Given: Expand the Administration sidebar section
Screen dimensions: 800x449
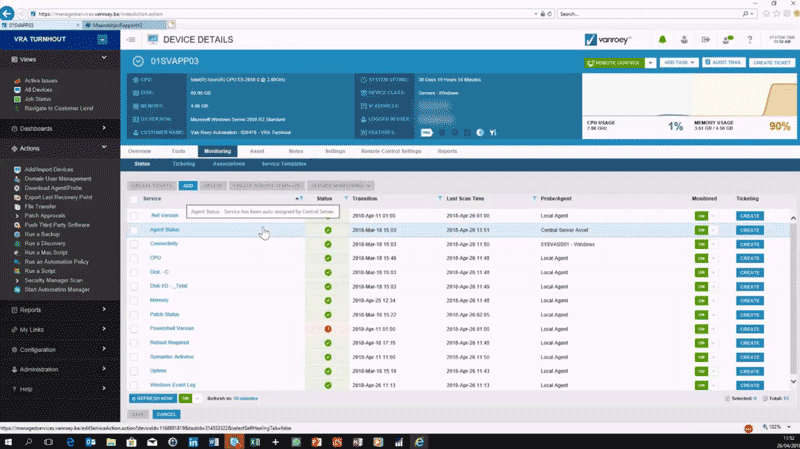Looking at the screenshot, I should pos(104,369).
